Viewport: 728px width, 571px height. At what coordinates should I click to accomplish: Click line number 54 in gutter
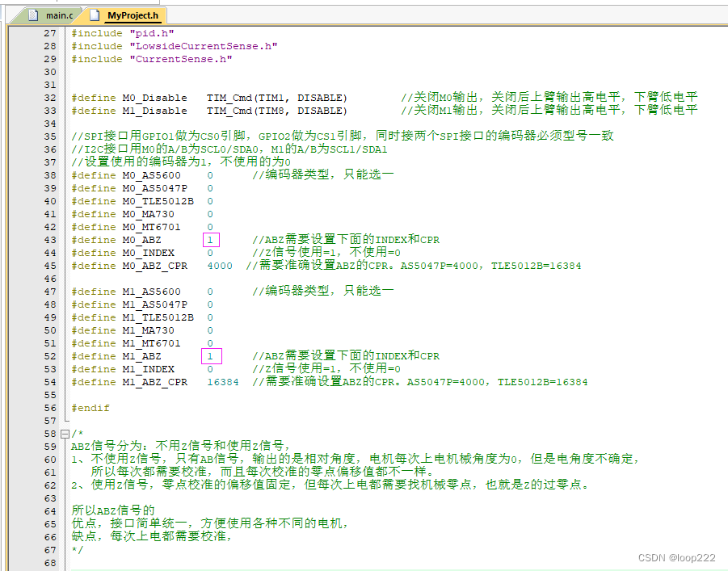click(49, 382)
